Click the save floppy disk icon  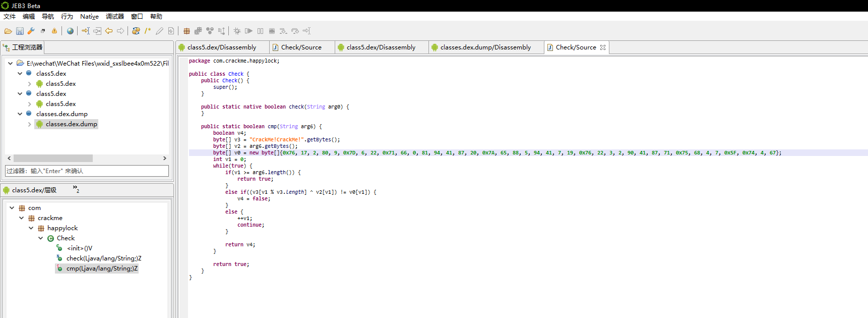20,31
